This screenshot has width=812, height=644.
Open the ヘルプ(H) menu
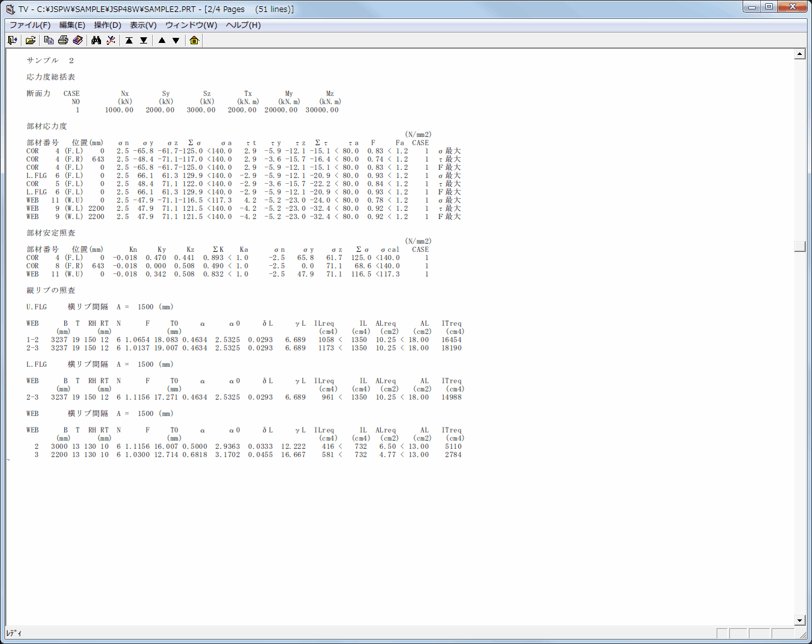point(243,25)
